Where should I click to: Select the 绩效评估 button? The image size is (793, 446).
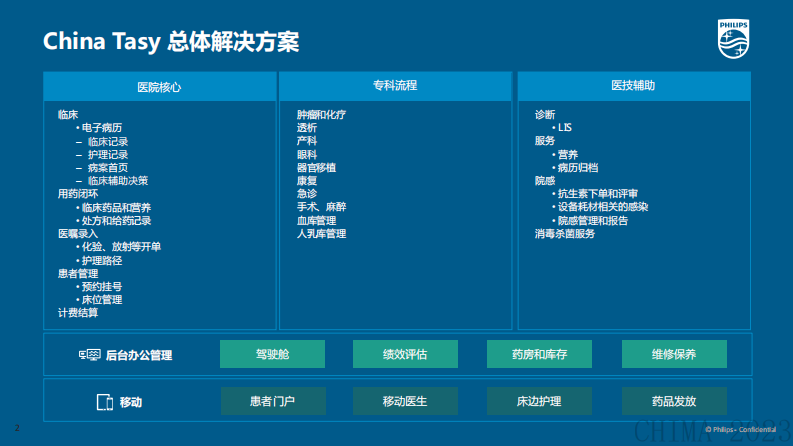[405, 354]
